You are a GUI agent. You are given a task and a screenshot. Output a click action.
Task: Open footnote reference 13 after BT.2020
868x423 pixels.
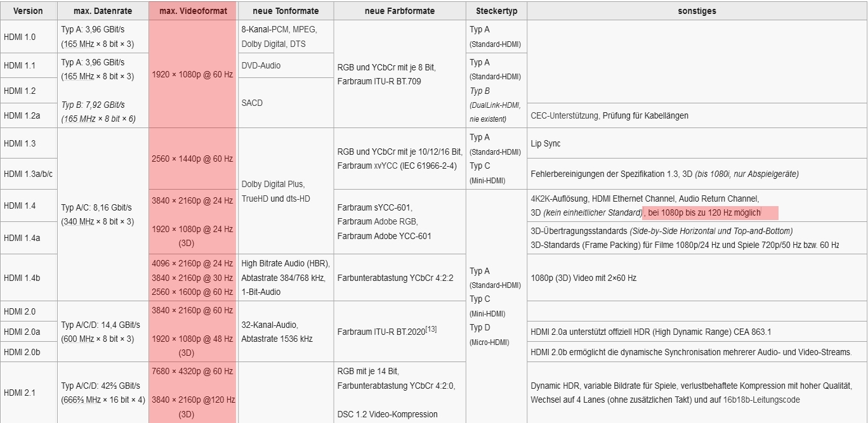click(431, 329)
